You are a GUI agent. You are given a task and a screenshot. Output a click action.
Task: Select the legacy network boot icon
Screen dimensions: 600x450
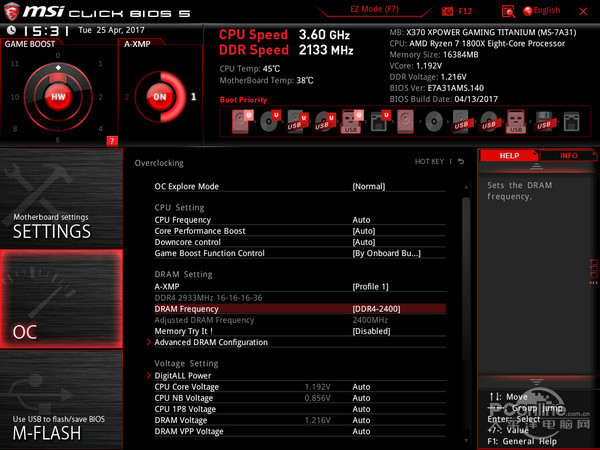(x=571, y=122)
